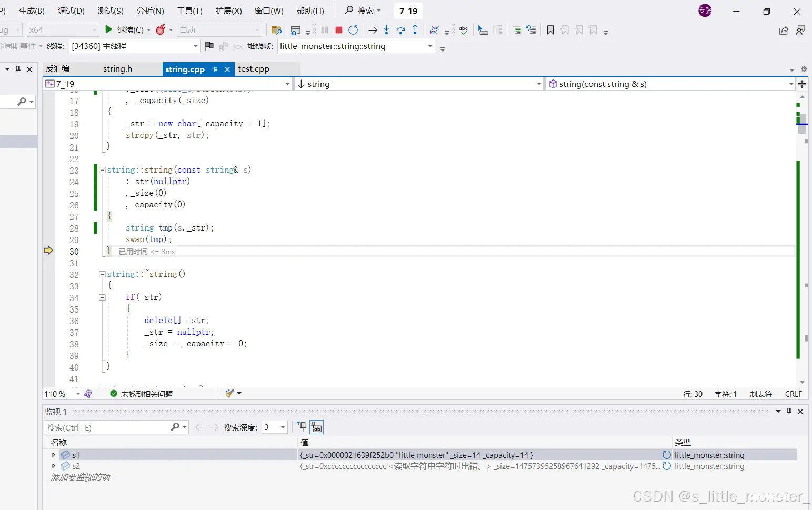Click the split editor icon
Viewport: 812px width, 510px height.
pos(802,84)
